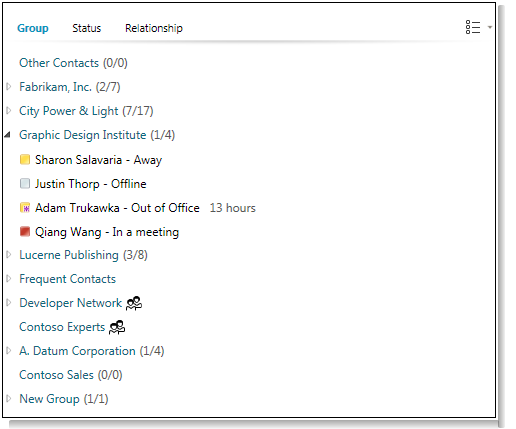
Task: Expand the New Group arrow
Action: point(9,399)
